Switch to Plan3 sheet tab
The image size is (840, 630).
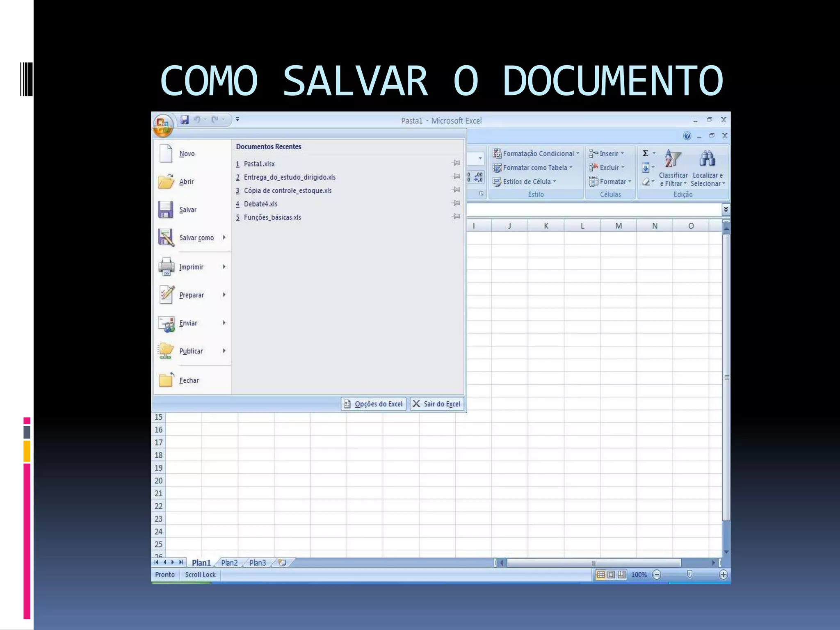258,563
